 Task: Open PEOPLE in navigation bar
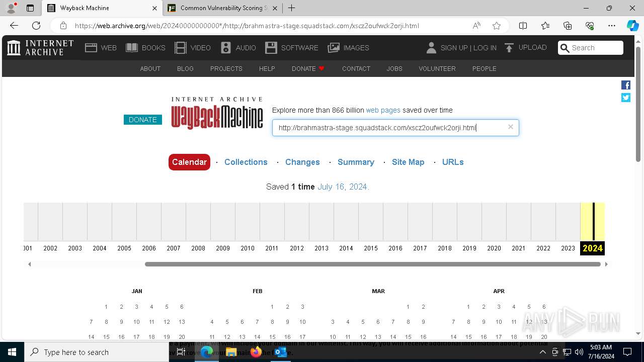click(485, 68)
